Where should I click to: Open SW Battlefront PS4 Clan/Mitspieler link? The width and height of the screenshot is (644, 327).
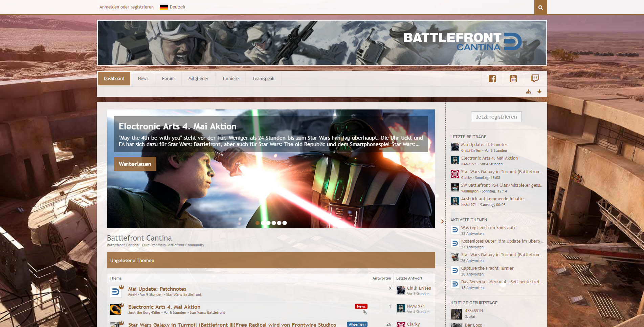click(x=502, y=185)
